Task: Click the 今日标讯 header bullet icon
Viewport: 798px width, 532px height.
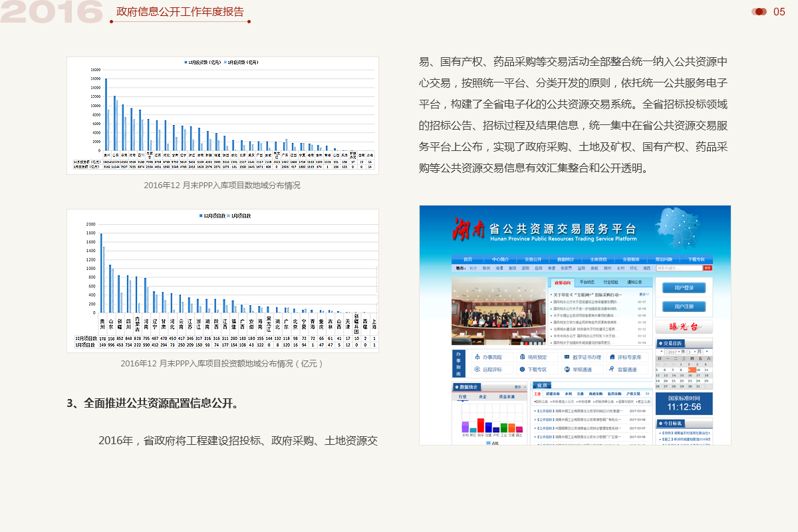Action: 660,424
